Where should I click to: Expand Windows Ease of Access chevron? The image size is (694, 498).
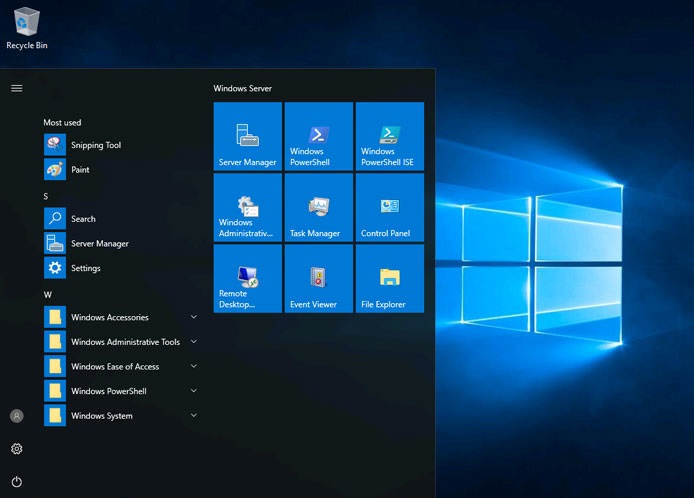click(x=194, y=366)
